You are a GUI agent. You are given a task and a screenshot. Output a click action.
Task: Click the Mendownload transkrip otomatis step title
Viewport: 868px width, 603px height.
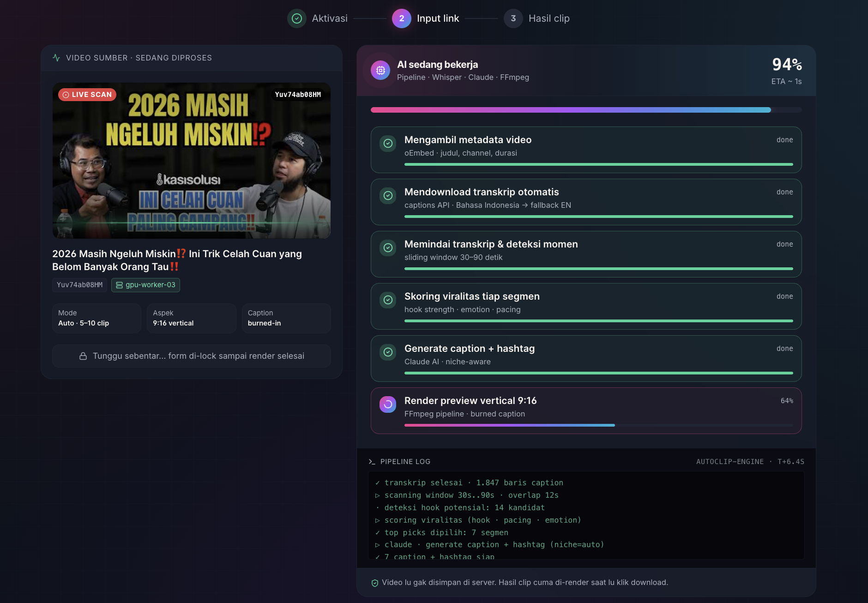pyautogui.click(x=482, y=192)
